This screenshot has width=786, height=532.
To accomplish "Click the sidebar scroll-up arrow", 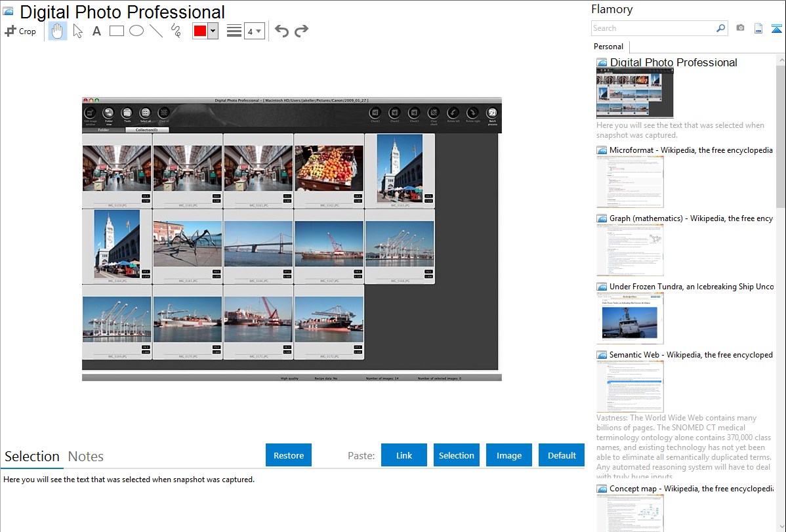I will (781, 60).
